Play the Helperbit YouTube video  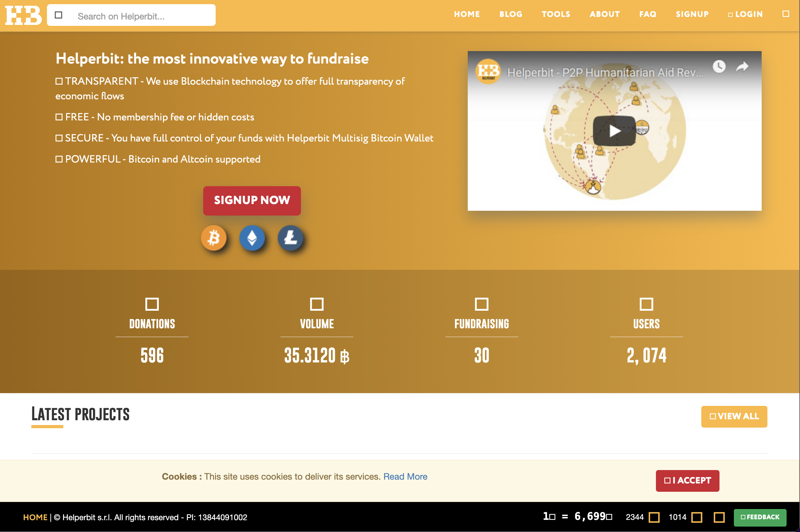point(614,131)
